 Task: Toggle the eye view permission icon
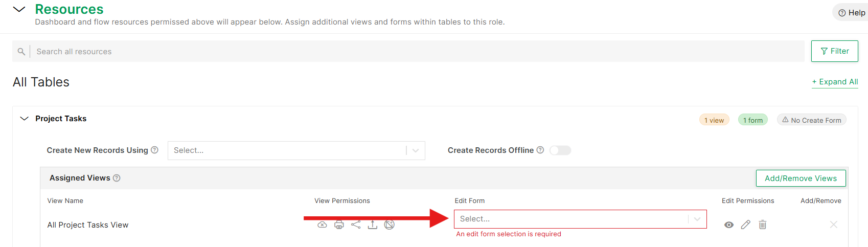(x=729, y=224)
